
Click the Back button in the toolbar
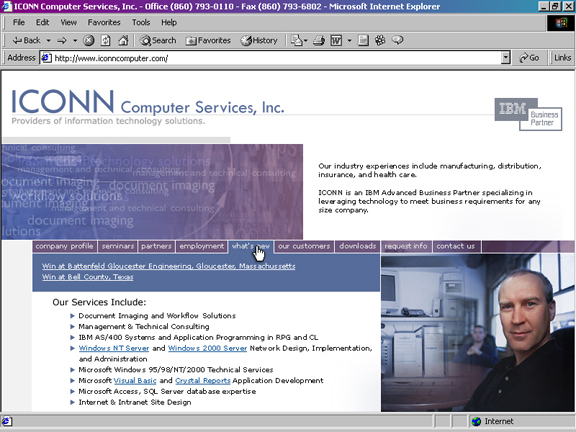tap(26, 40)
